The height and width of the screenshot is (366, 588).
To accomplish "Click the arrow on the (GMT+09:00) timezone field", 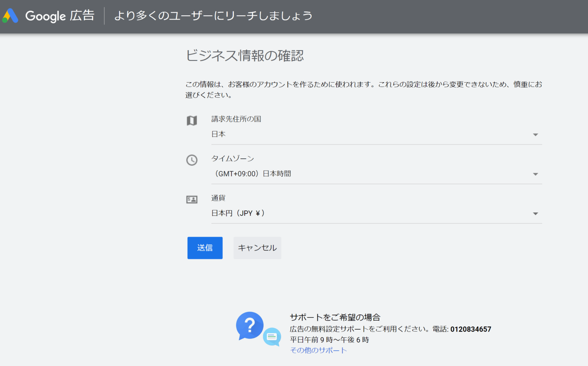I will click(x=536, y=174).
